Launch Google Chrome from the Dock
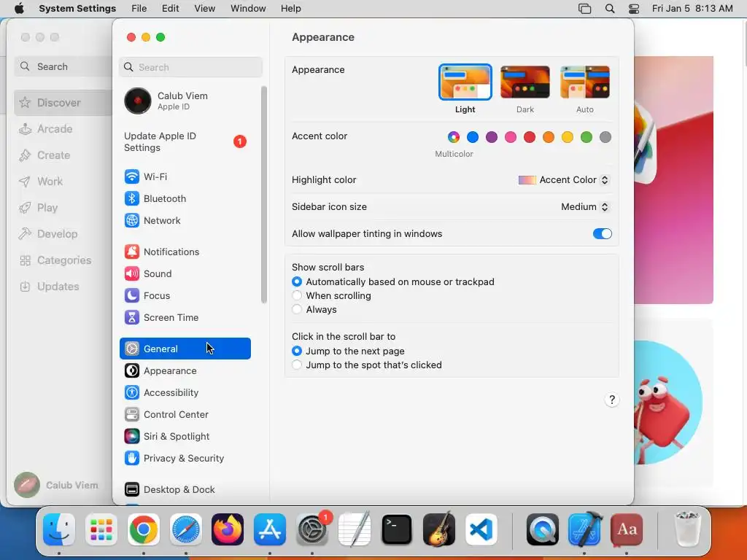 coord(144,529)
